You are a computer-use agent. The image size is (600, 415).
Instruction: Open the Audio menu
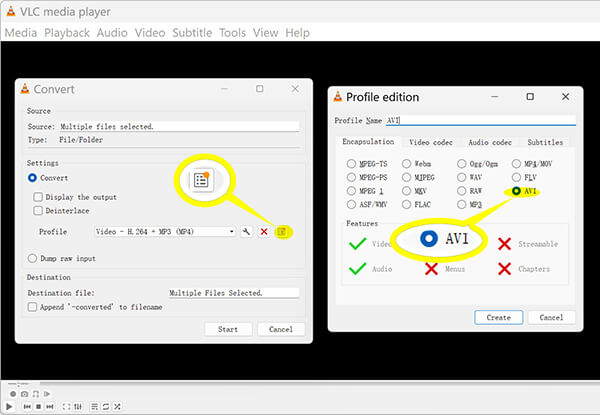112,33
